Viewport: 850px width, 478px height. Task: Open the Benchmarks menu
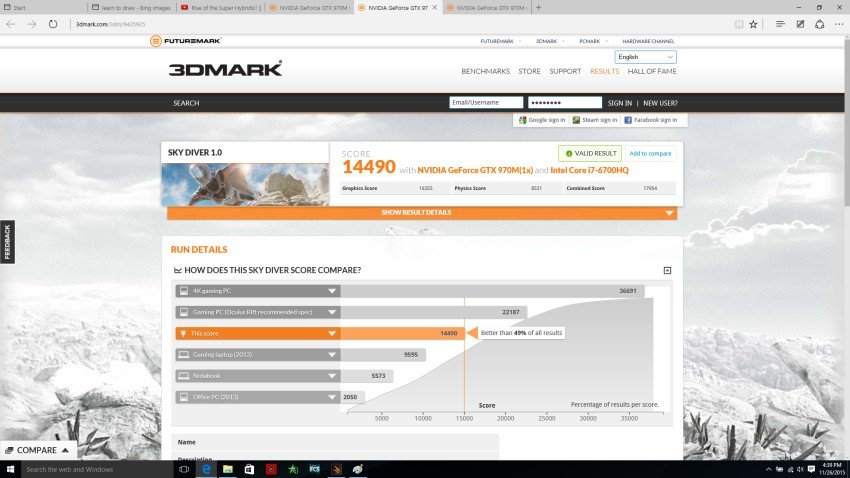485,71
